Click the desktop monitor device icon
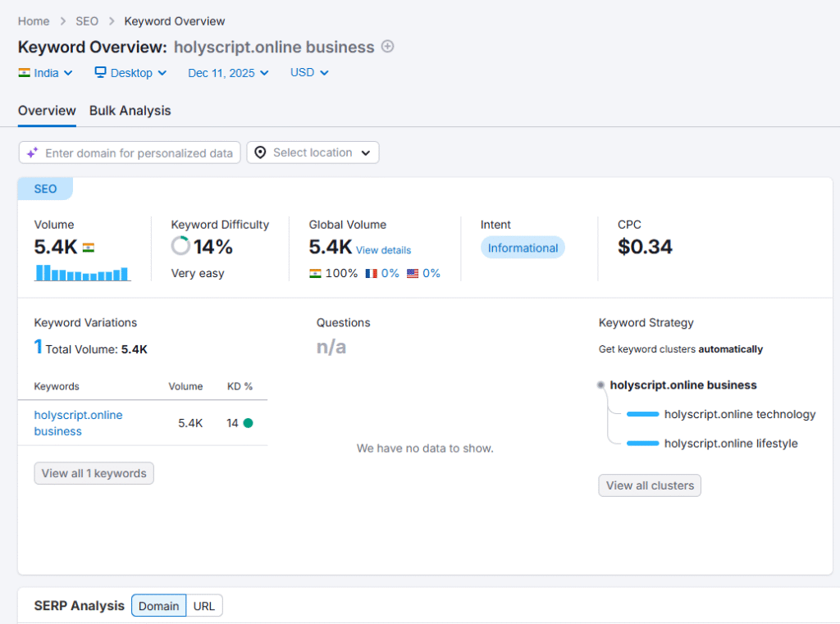Image resolution: width=840 pixels, height=624 pixels. pos(101,72)
